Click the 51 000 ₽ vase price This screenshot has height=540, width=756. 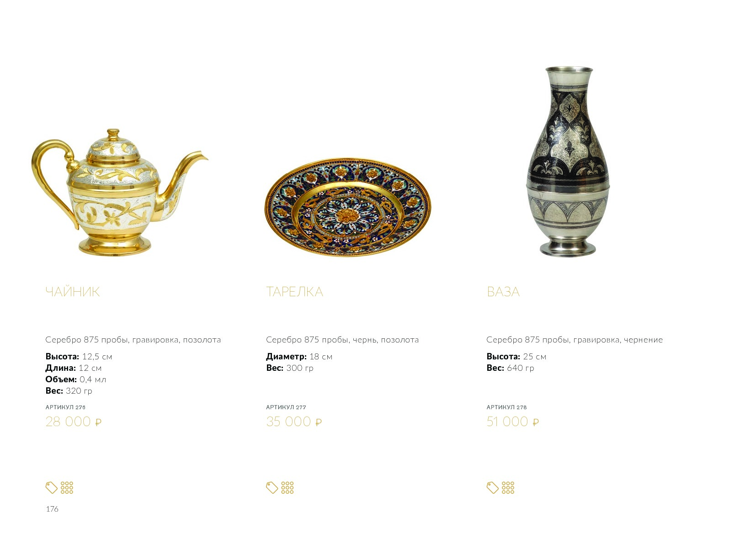pyautogui.click(x=512, y=422)
